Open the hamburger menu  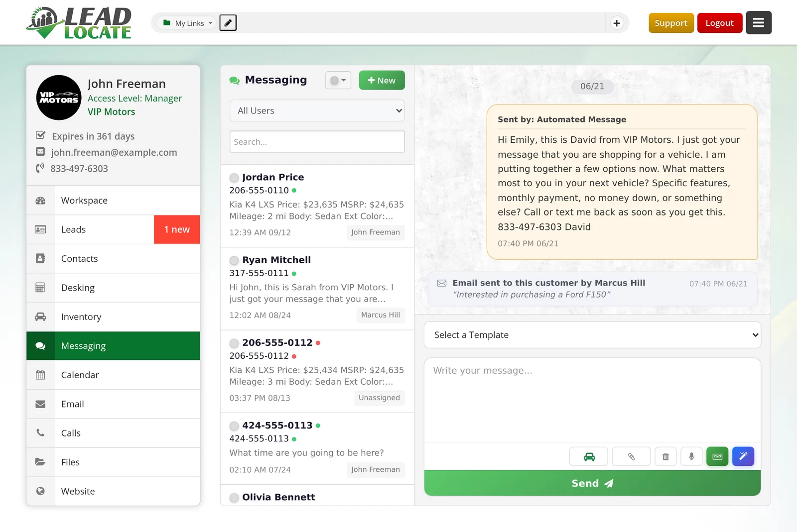click(x=758, y=23)
